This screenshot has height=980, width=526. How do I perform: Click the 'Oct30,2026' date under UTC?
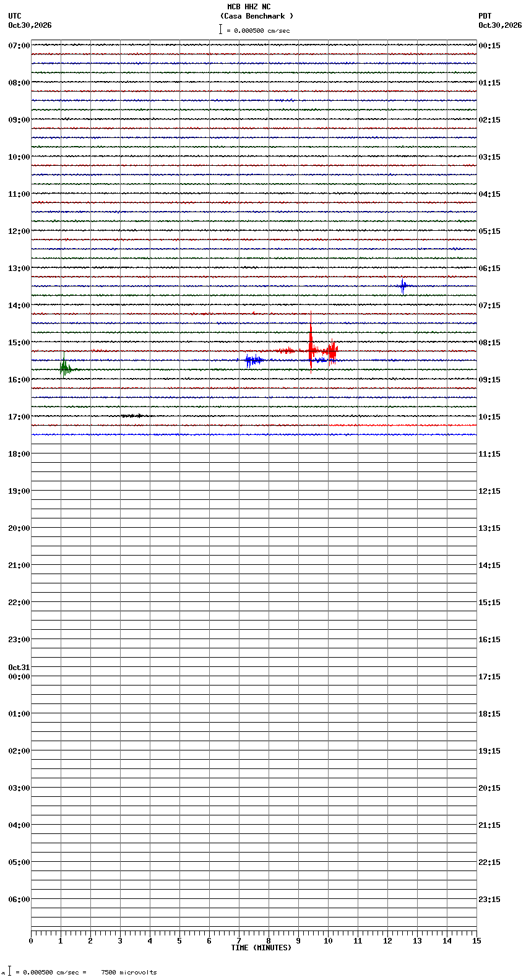(30, 25)
